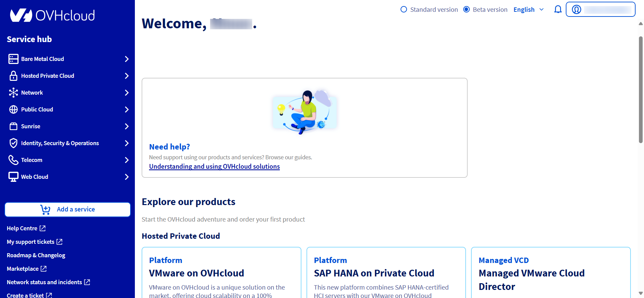The height and width of the screenshot is (298, 644).
Task: Expand the Network menu chevron
Action: pyautogui.click(x=127, y=93)
